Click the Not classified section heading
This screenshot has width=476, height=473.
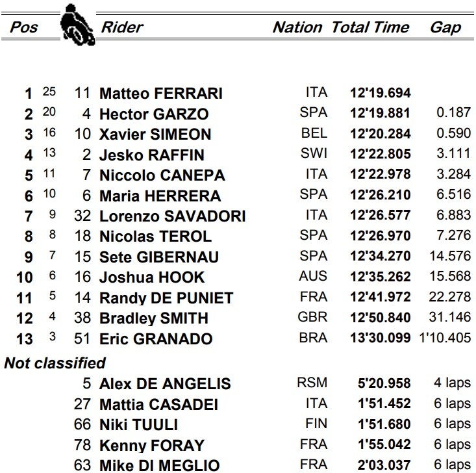tap(55, 363)
